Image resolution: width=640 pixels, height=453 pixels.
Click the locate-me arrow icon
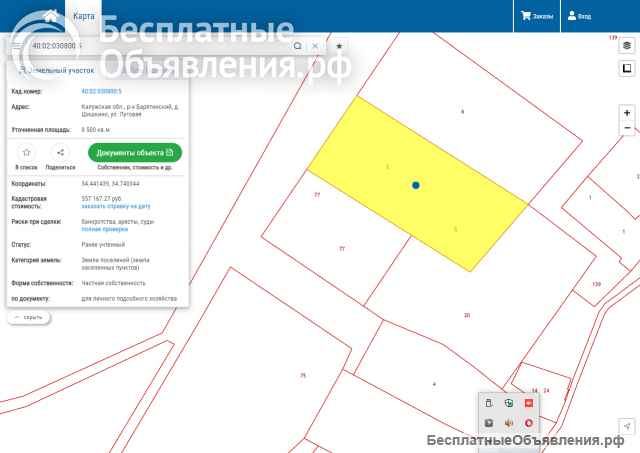click(x=627, y=426)
